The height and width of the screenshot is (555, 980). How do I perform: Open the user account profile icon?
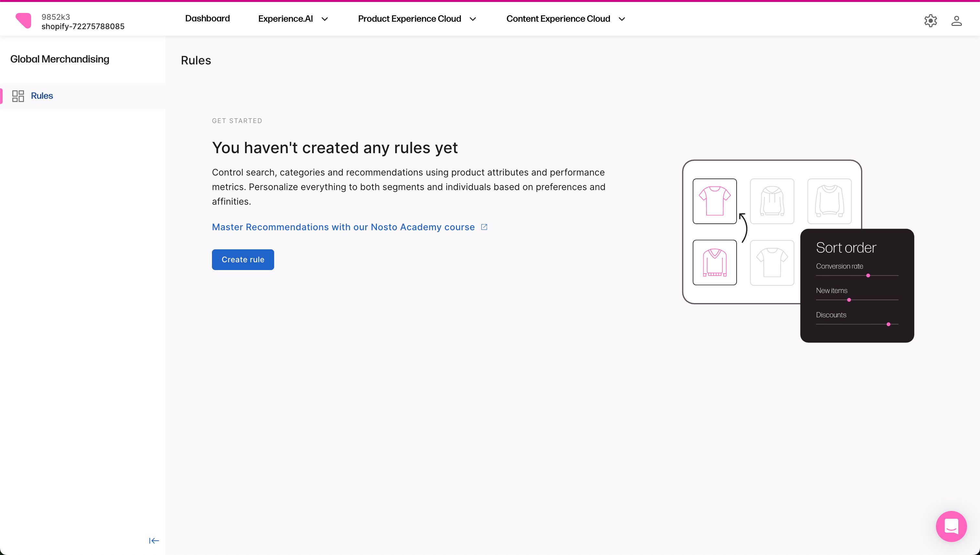(x=956, y=21)
